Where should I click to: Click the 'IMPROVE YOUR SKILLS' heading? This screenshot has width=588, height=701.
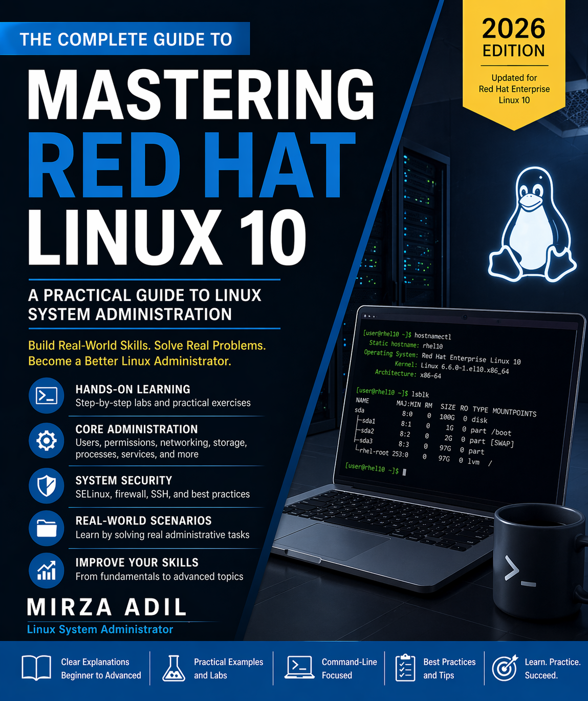137,562
